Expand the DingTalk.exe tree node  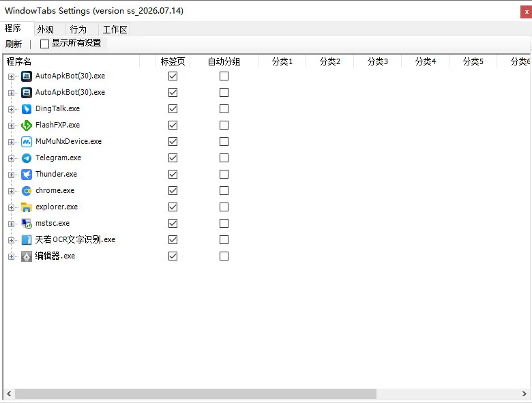pyautogui.click(x=11, y=109)
